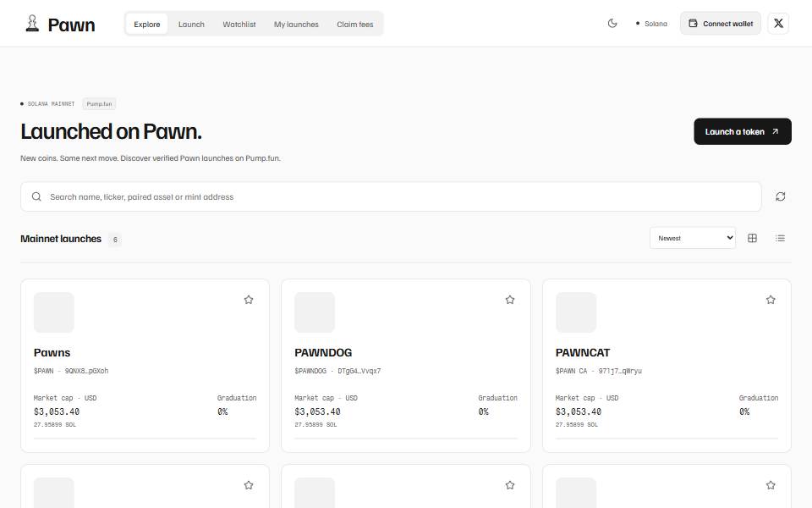This screenshot has height=508, width=812.
Task: Click the refresh icon beside search
Action: tap(780, 196)
